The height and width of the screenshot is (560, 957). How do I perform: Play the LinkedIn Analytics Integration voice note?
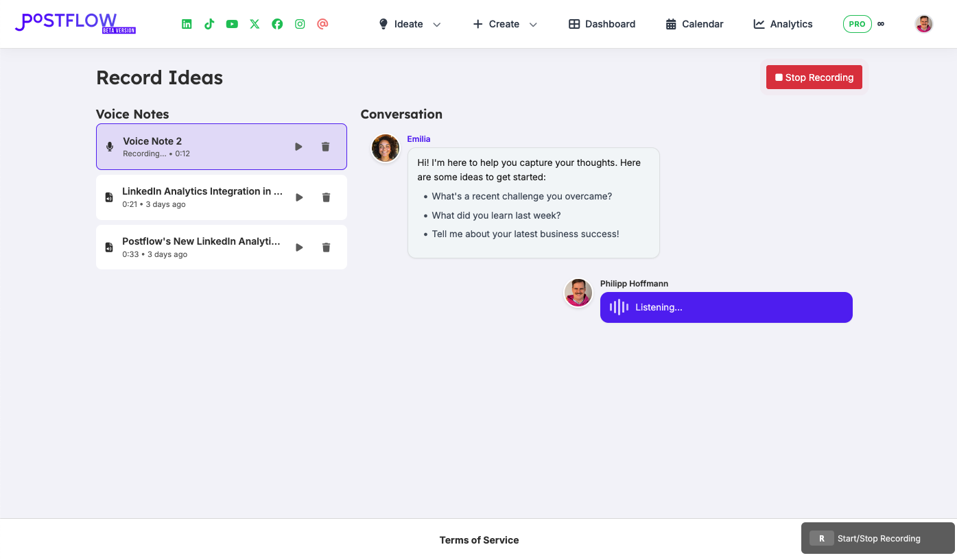298,197
